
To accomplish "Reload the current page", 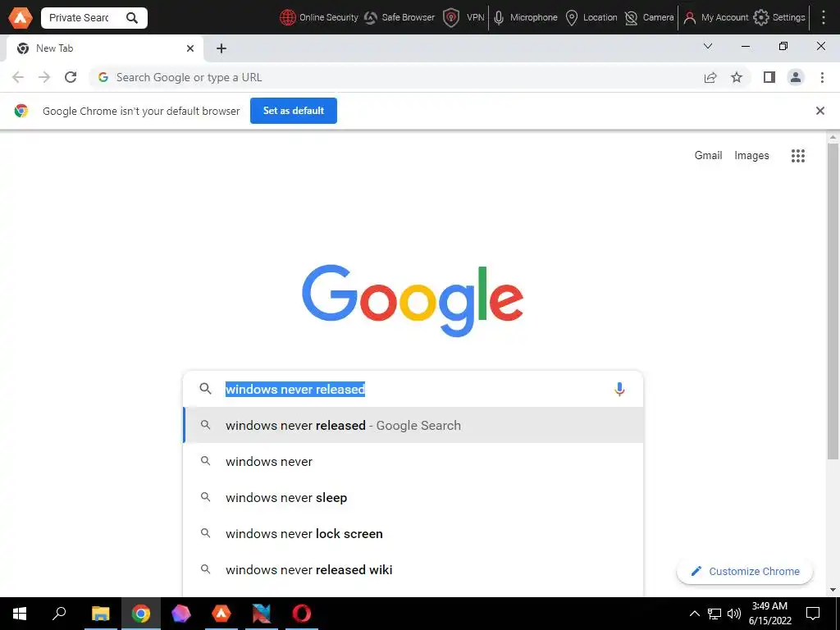I will point(71,77).
